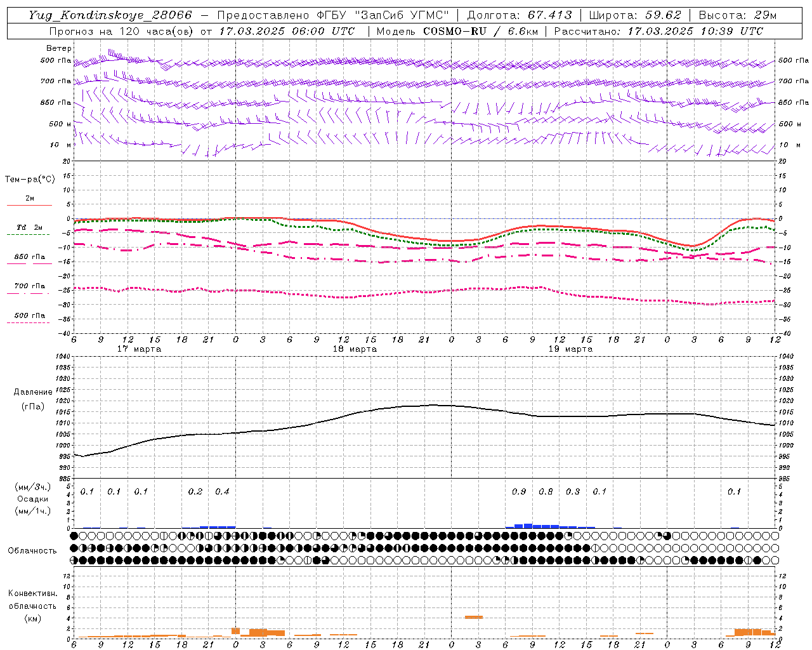Click the 0.2 precipitation amount
Viewport: 812px width, 650px height.
click(195, 492)
